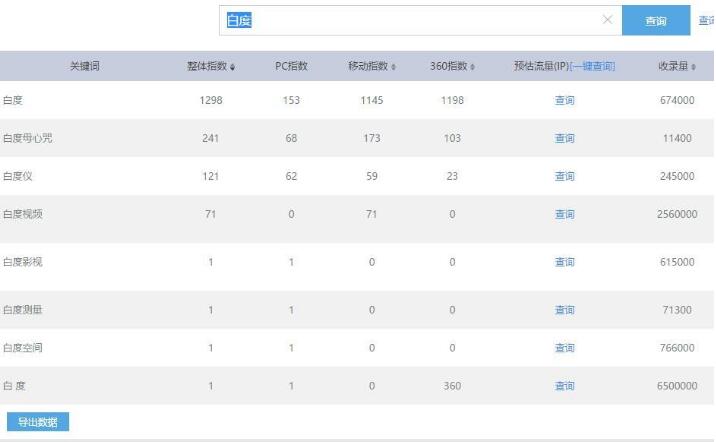
Task: Select keyword 白度影视
Action: (22, 262)
